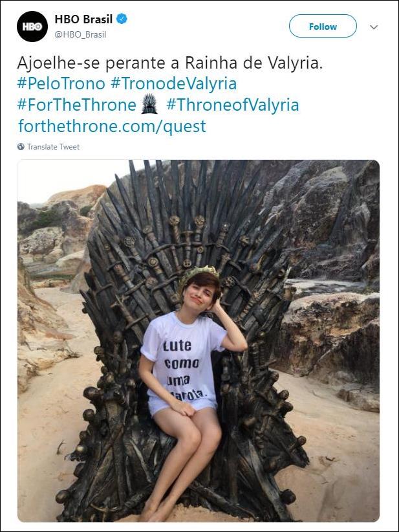Follow the HBO Brasil account
This screenshot has height=532, width=399.
[323, 27]
